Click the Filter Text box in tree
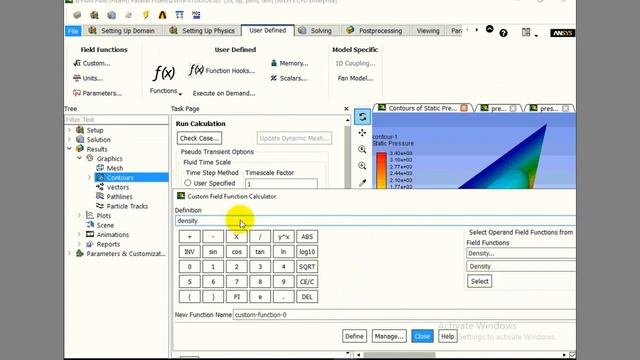 tap(116, 120)
